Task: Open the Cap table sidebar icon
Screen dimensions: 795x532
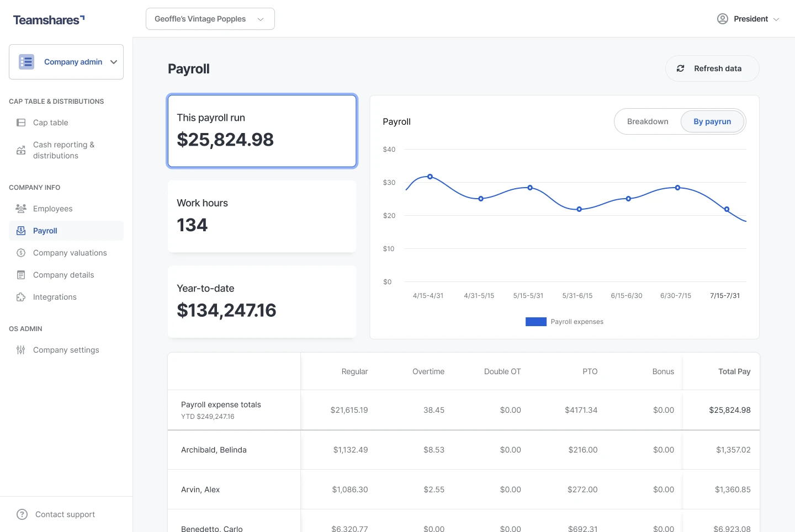Action: 20,123
